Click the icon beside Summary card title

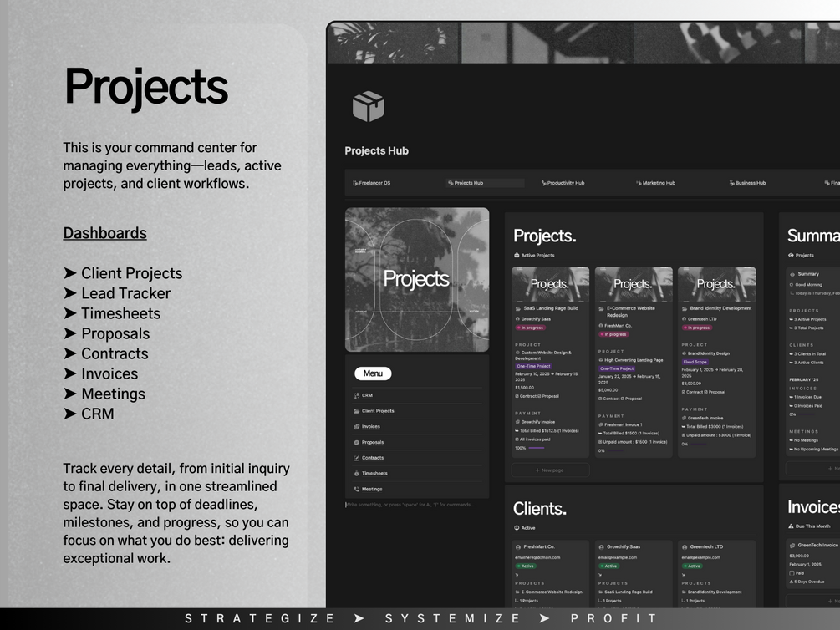coord(792,274)
